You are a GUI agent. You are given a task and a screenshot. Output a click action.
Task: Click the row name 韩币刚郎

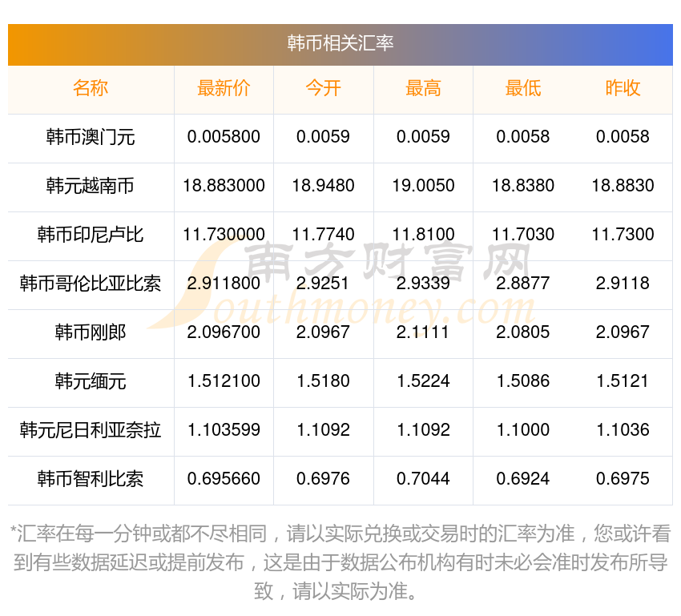[x=91, y=332]
